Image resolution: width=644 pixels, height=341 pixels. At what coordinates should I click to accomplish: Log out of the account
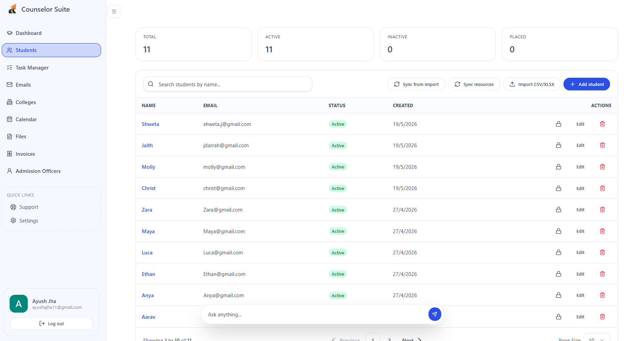pos(51,324)
